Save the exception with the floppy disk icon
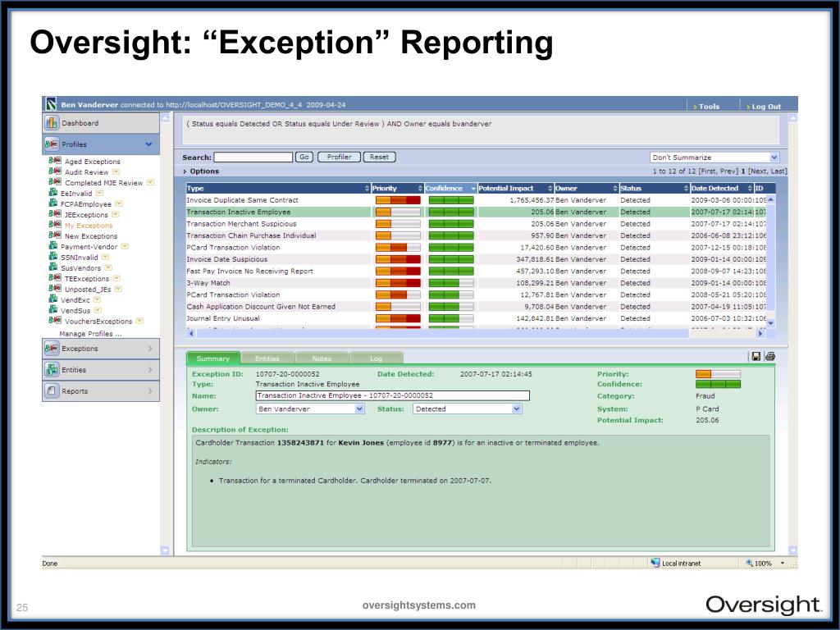 [x=756, y=356]
